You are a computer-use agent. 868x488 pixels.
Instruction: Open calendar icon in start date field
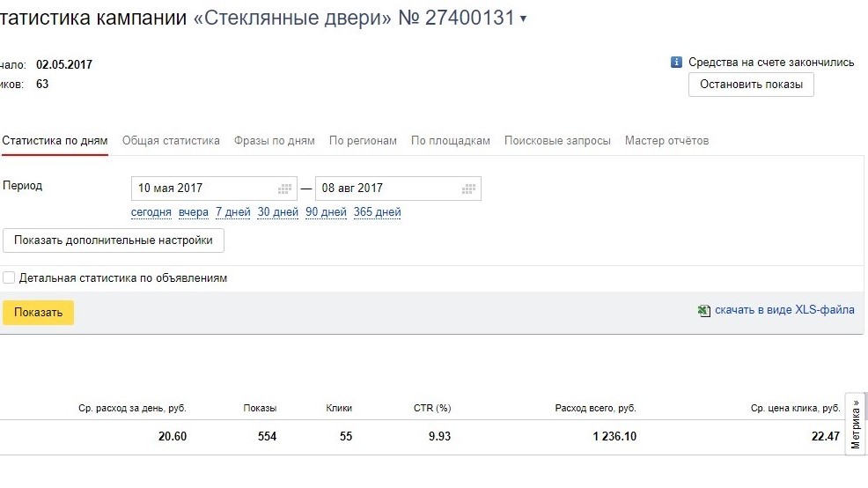pos(284,189)
